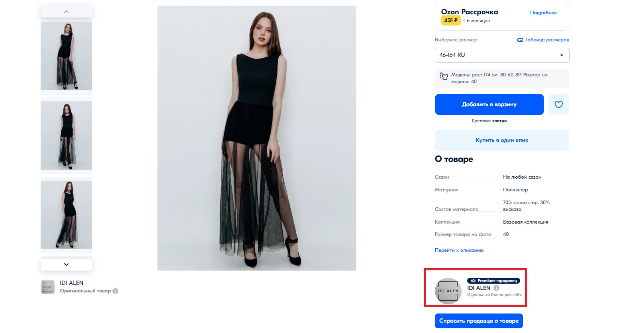The width and height of the screenshot is (644, 333).
Task: Follow Перейти к описанию link
Action: point(459,250)
